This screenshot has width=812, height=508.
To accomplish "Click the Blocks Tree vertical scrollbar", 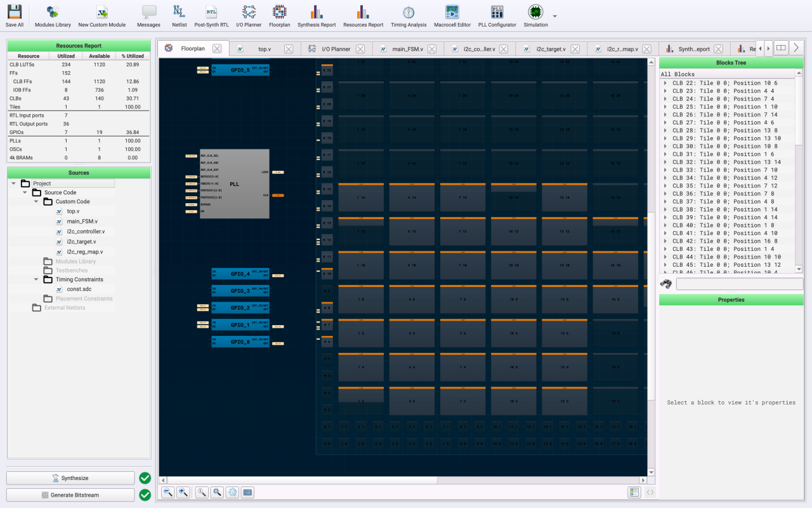I will click(799, 111).
